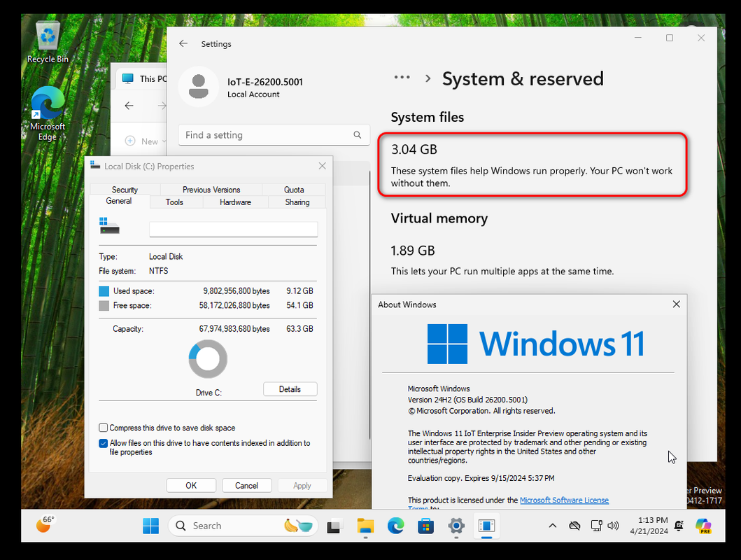
Task: Click the NTFS file system value
Action: click(158, 271)
